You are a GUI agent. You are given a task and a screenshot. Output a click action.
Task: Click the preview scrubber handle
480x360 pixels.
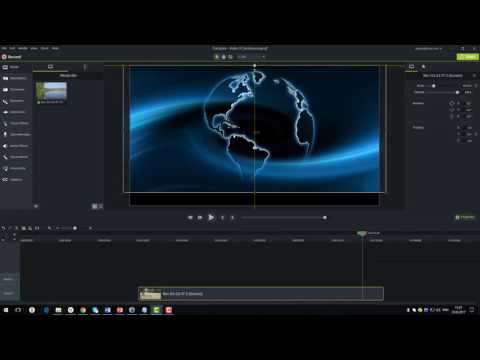click(x=325, y=218)
